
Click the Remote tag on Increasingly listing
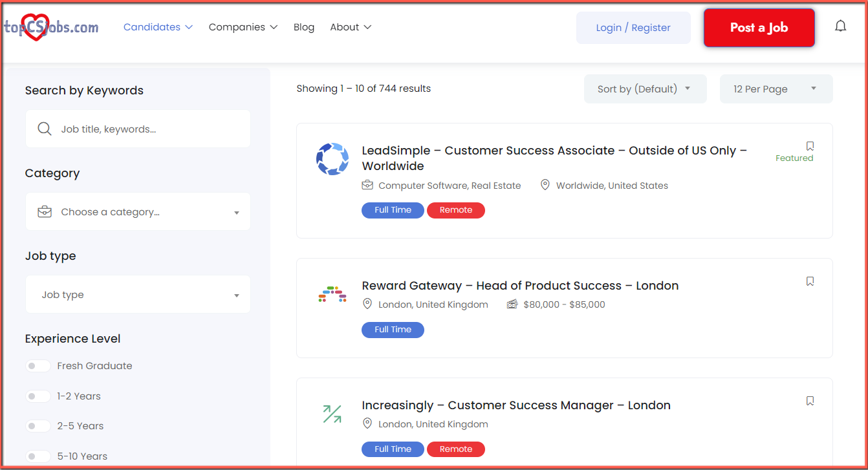point(456,449)
